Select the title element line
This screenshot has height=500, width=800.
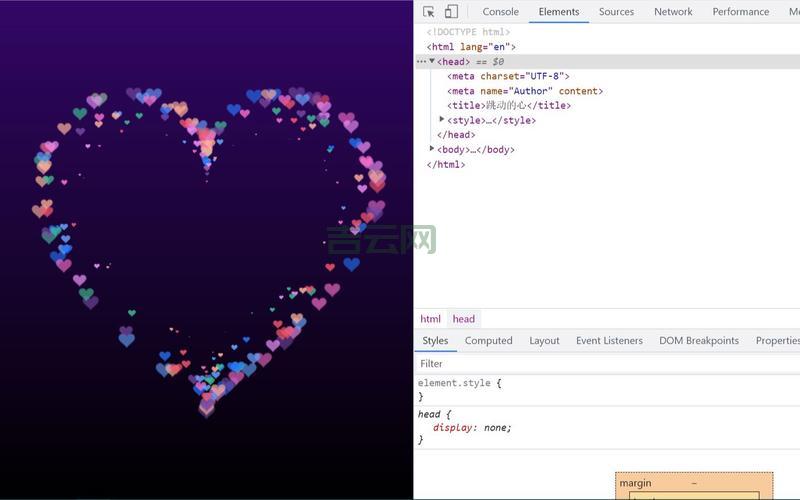click(x=508, y=105)
